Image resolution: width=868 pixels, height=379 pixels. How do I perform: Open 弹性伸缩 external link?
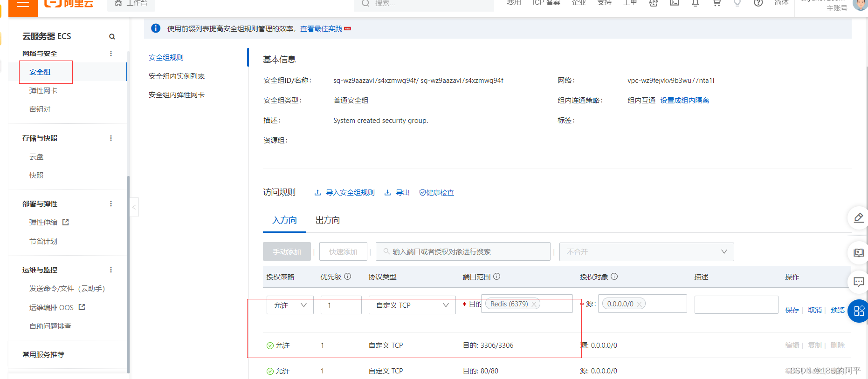49,223
